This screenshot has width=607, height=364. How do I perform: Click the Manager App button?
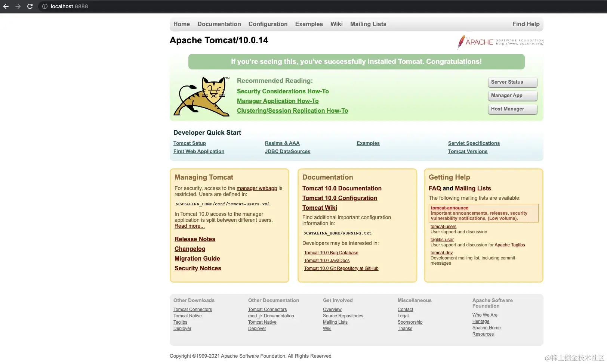point(512,96)
